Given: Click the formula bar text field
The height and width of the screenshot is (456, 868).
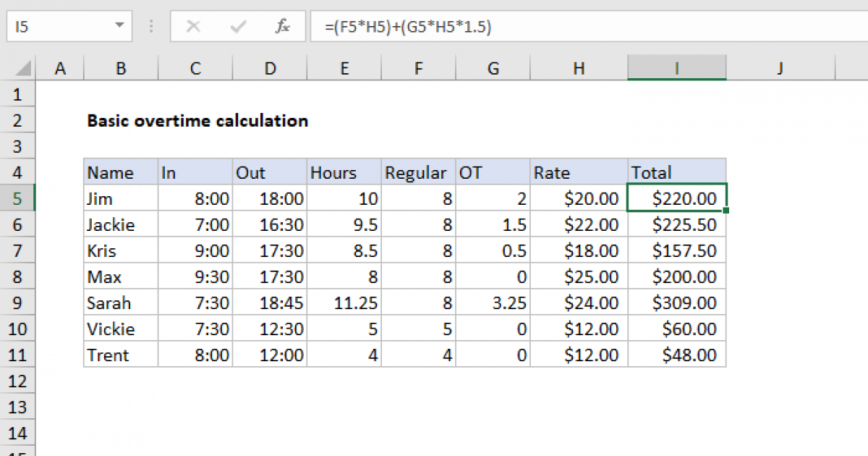Looking at the screenshot, I should (x=579, y=27).
